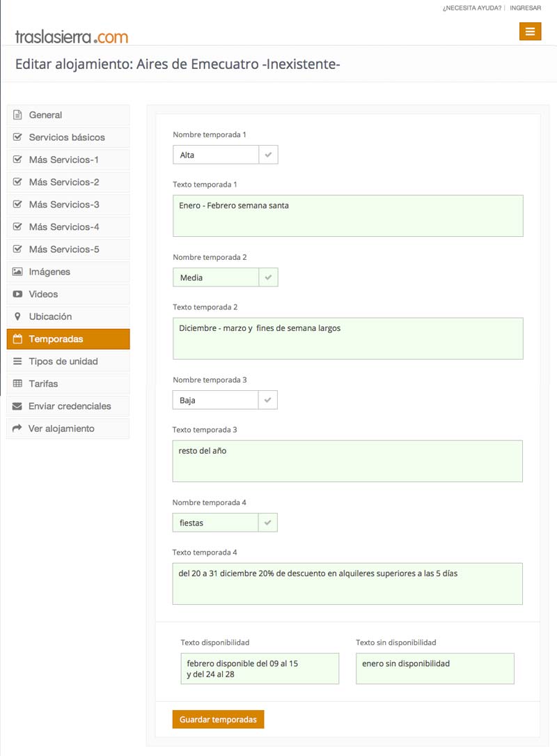Click the Guardar temporadas button
The height and width of the screenshot is (756, 557).
point(218,719)
